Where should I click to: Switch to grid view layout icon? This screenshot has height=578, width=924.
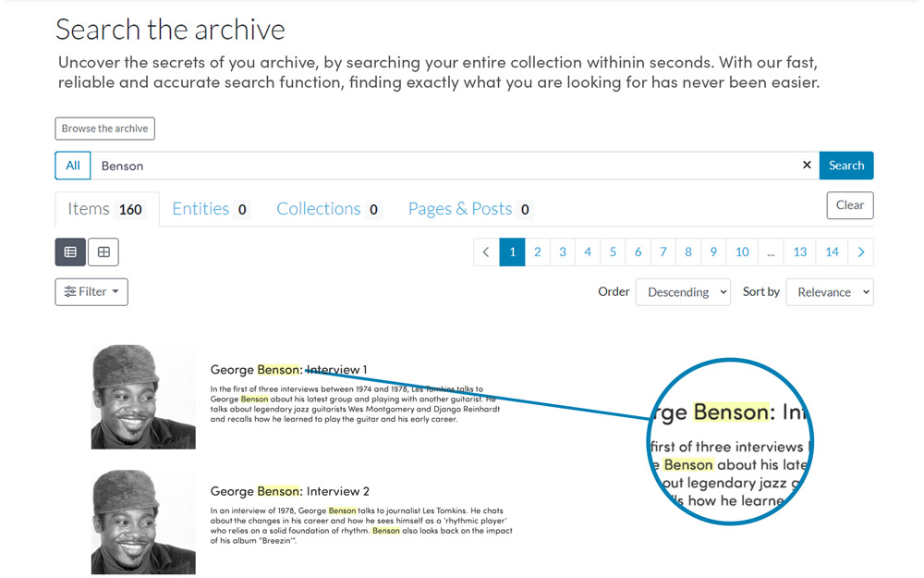coord(103,252)
